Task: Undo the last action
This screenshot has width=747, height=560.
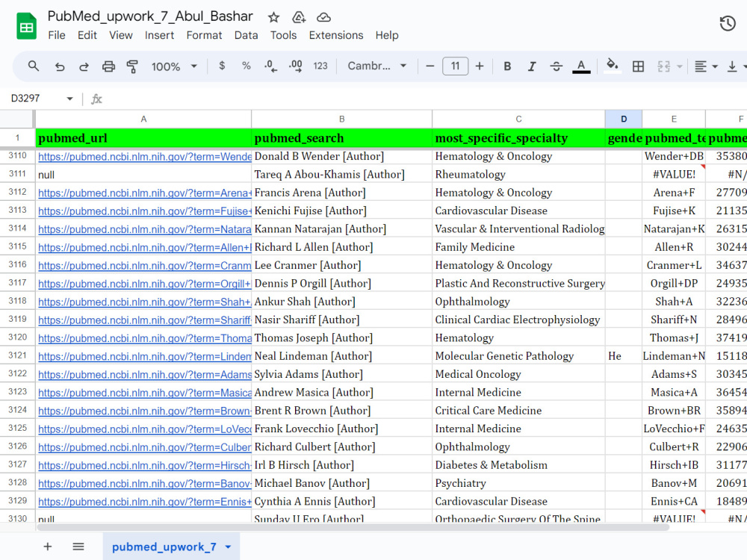Action: (x=60, y=66)
